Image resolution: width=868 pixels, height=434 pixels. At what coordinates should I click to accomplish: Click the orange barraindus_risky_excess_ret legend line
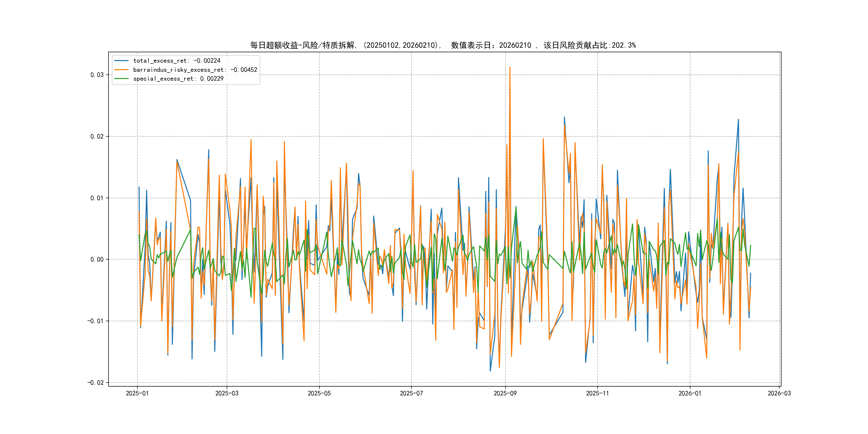coord(121,70)
